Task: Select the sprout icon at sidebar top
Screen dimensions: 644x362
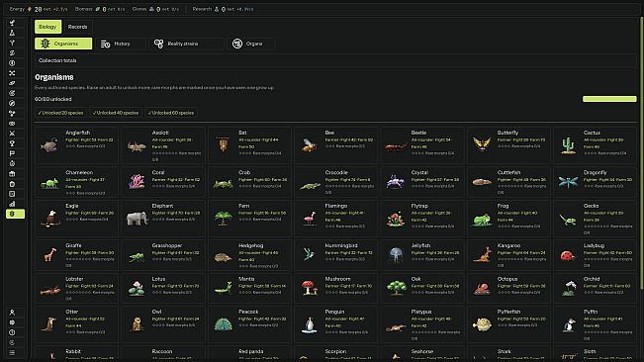Action: pyautogui.click(x=12, y=23)
